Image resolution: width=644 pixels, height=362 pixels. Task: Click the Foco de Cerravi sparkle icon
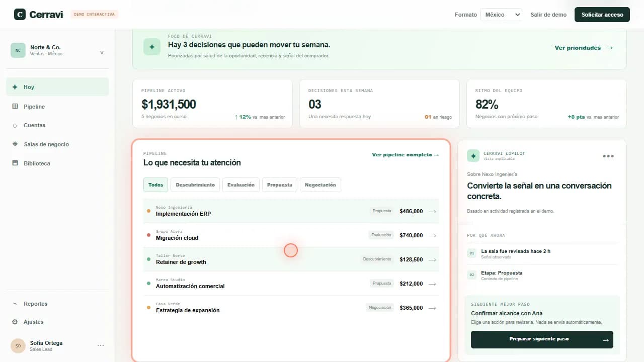point(152,47)
